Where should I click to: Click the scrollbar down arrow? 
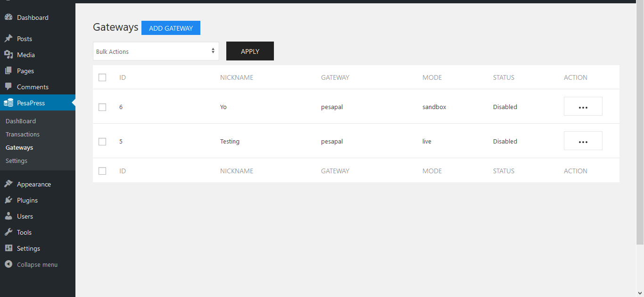pyautogui.click(x=640, y=293)
